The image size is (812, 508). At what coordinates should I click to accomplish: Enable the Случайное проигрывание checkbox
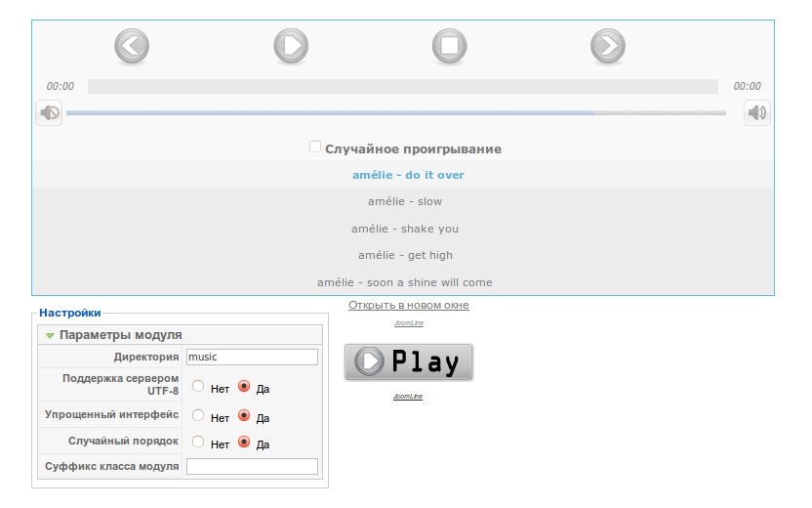point(315,148)
